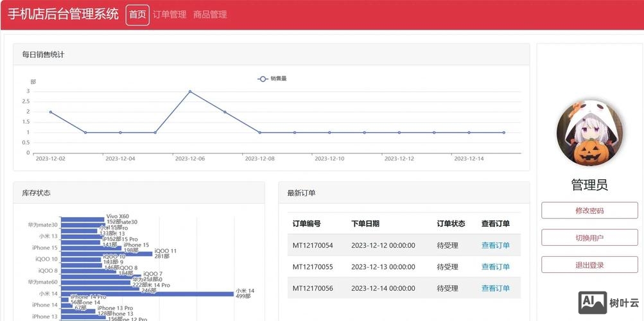Click the iQOO 8 y-axis label
This screenshot has height=321, width=644.
pos(48,270)
